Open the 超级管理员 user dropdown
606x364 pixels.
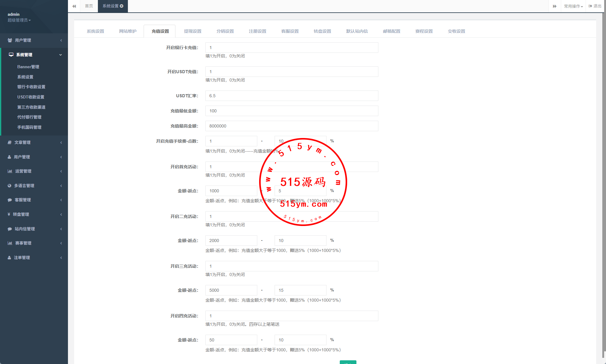tap(19, 20)
